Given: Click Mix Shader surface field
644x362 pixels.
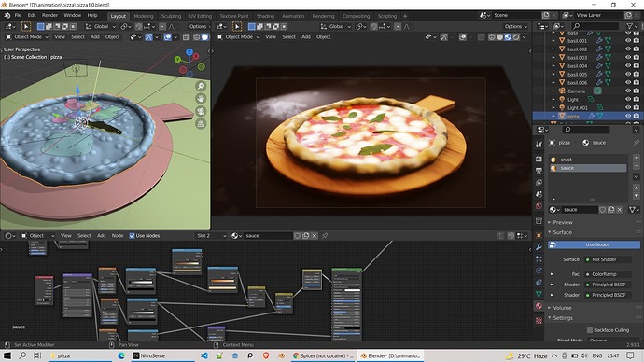Looking at the screenshot, I should coord(608,259).
